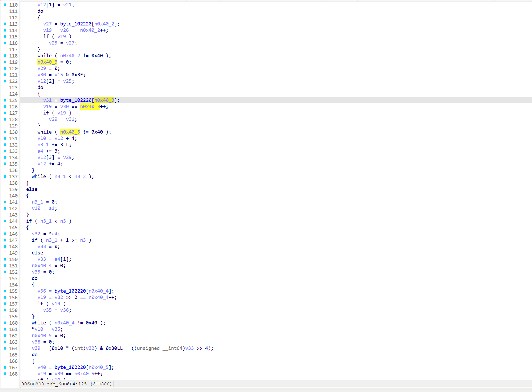Click line number 153 in gutter
532x392 pixels.
[13, 278]
